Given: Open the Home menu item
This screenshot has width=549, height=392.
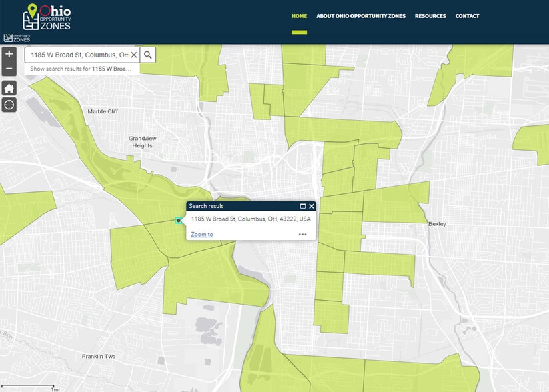Looking at the screenshot, I should pyautogui.click(x=299, y=16).
